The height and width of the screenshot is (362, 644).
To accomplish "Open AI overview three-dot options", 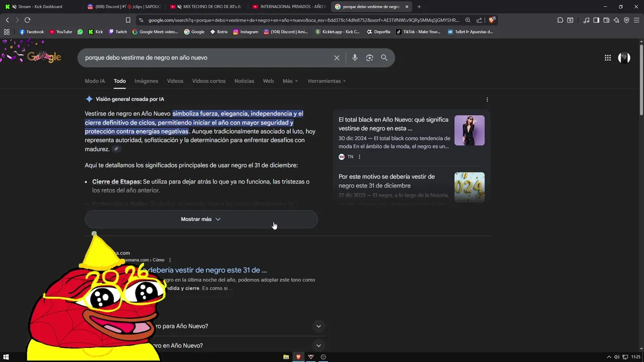I will pos(487,100).
